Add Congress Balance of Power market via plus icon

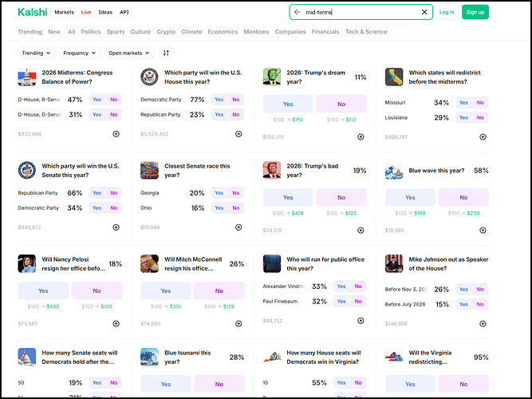pos(116,134)
